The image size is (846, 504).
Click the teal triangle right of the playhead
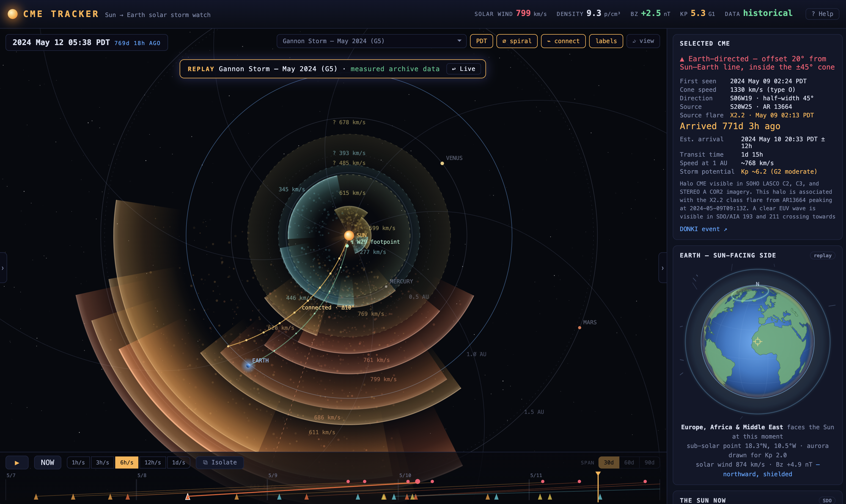(x=600, y=497)
